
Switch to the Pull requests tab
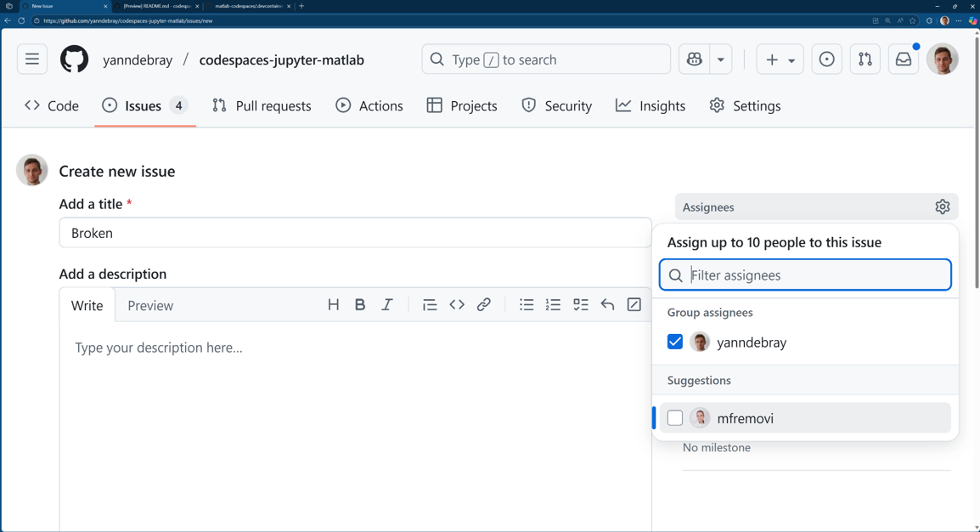point(262,106)
